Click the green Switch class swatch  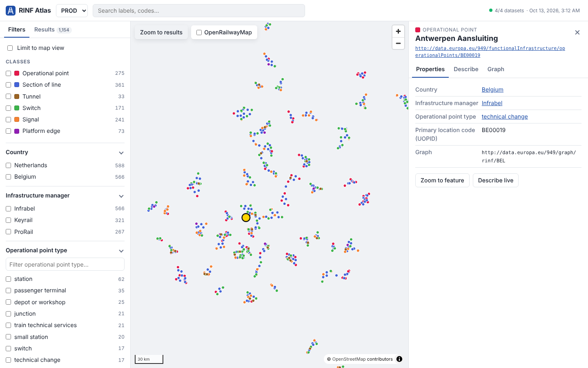[17, 108]
